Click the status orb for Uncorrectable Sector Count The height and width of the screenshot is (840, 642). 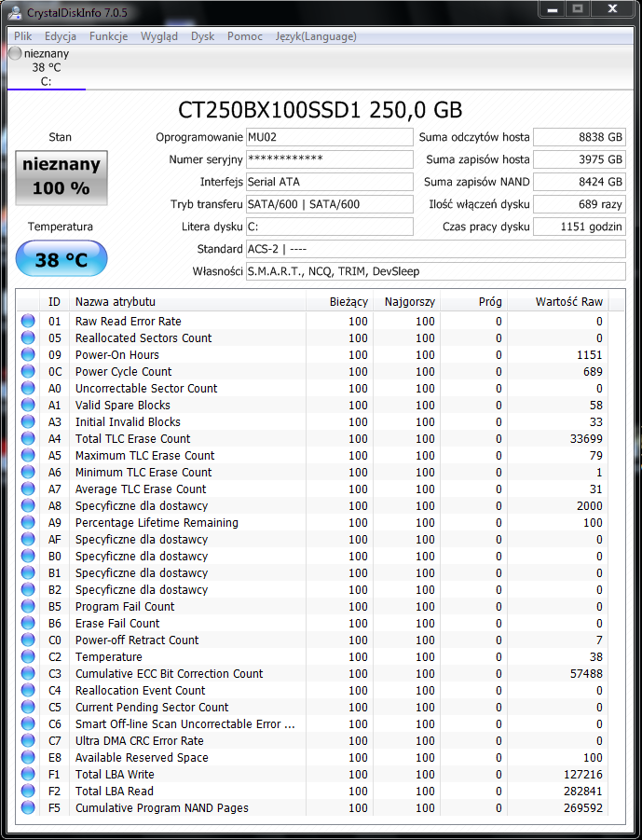click(x=28, y=388)
